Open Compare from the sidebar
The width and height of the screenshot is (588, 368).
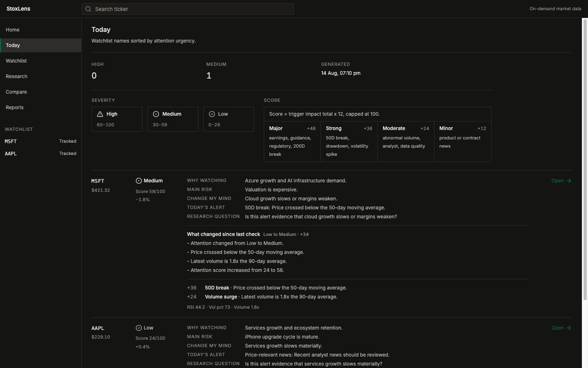click(41, 92)
